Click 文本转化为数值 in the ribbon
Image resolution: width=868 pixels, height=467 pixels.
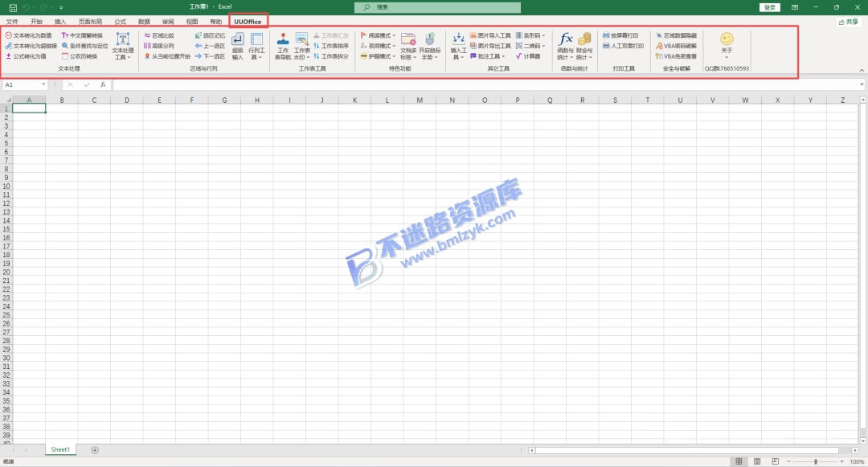(28, 35)
